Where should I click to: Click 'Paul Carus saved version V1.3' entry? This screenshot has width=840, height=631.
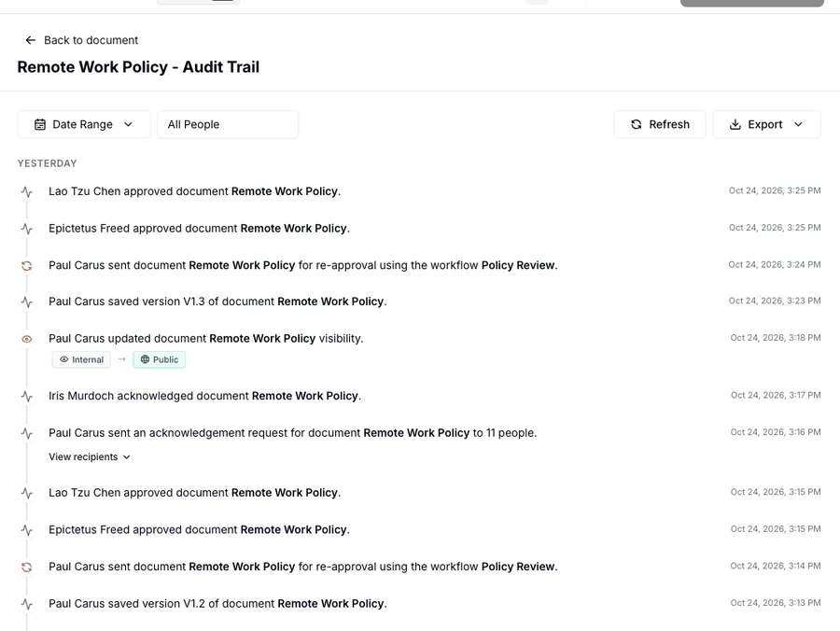coord(217,301)
